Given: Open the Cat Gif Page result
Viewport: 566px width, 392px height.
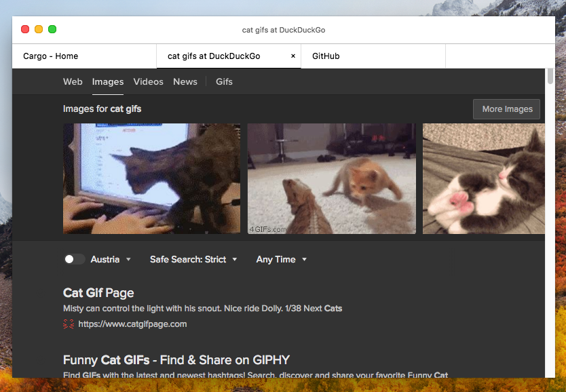Looking at the screenshot, I should tap(98, 293).
